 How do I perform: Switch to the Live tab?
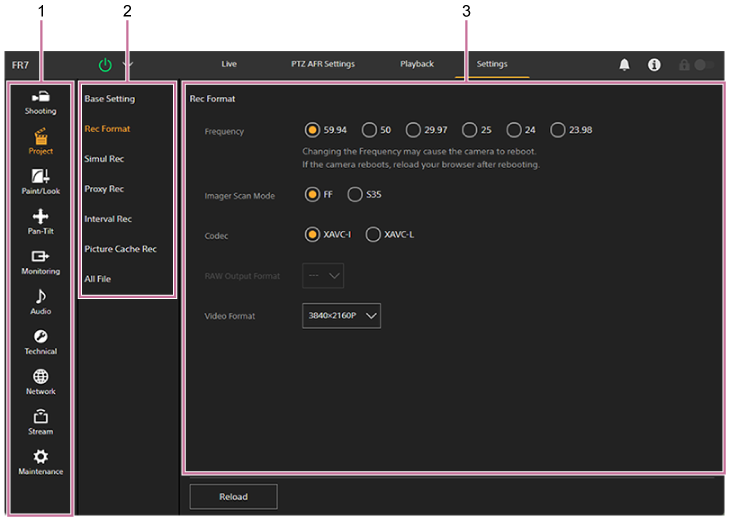click(x=229, y=64)
